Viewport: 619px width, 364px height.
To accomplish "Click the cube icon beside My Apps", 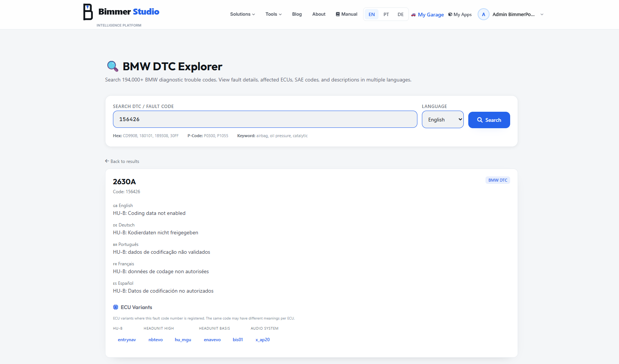I will point(450,15).
